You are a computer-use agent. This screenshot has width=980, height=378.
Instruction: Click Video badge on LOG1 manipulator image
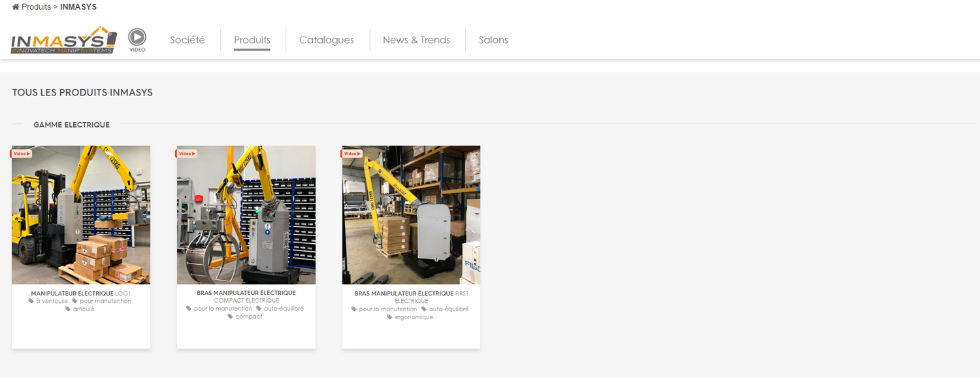coord(21,154)
